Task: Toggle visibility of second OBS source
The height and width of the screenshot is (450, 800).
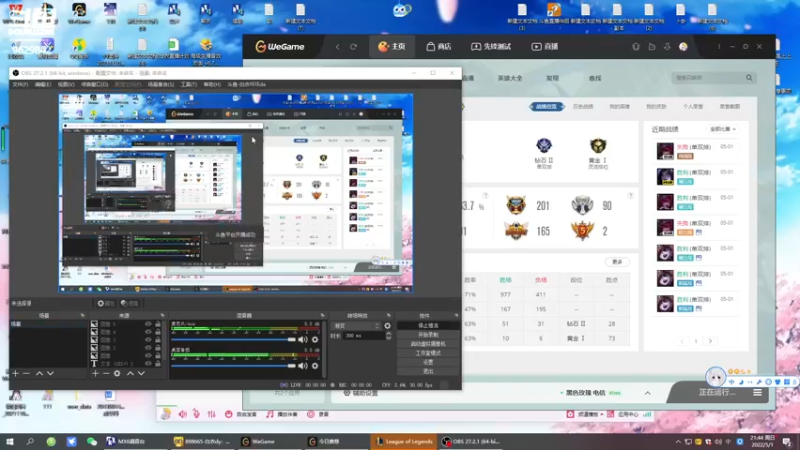Action: [x=148, y=332]
